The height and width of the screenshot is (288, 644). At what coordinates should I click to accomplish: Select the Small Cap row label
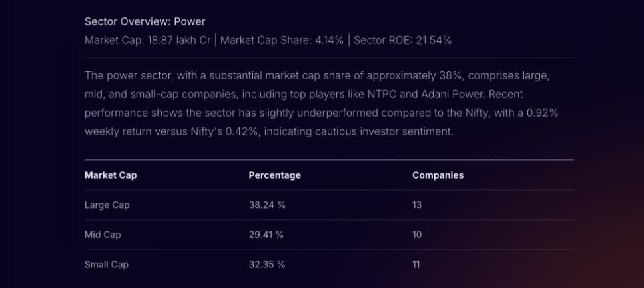click(107, 265)
